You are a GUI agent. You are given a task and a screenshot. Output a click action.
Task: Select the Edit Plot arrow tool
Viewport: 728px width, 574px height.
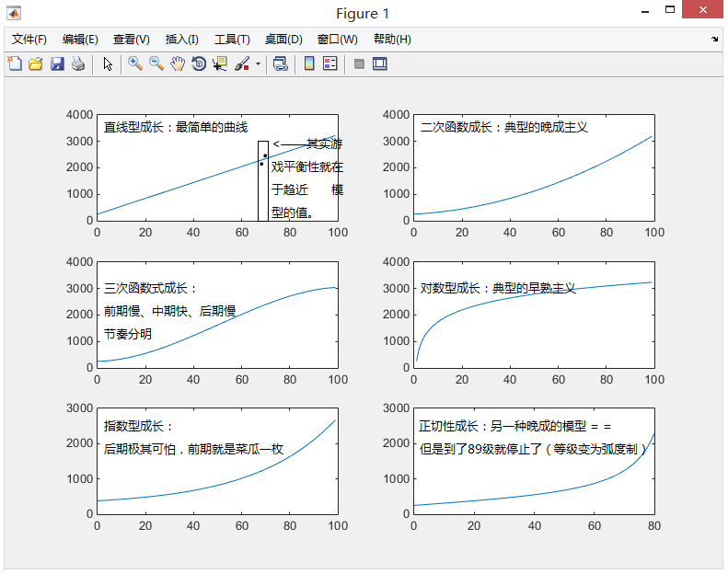[108, 63]
